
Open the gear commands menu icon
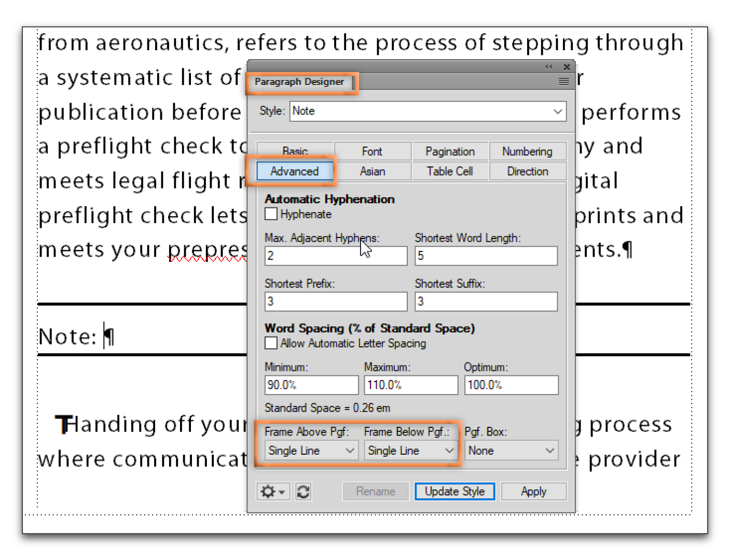tap(272, 491)
